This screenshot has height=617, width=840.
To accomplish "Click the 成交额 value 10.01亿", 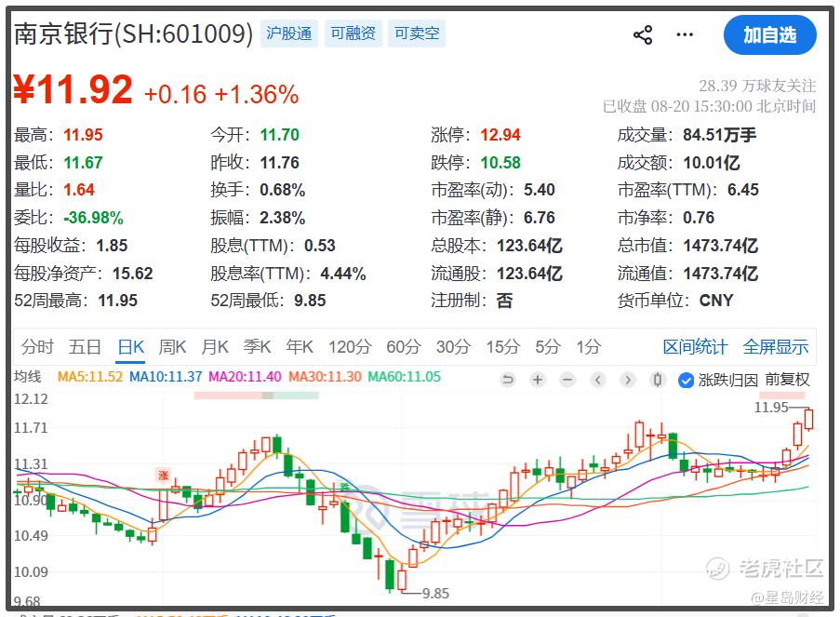I will [712, 163].
